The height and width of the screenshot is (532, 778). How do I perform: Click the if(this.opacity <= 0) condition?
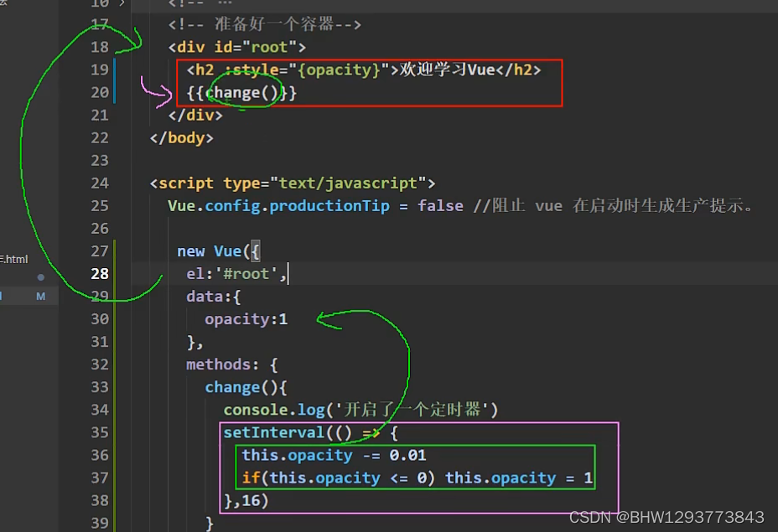339,478
